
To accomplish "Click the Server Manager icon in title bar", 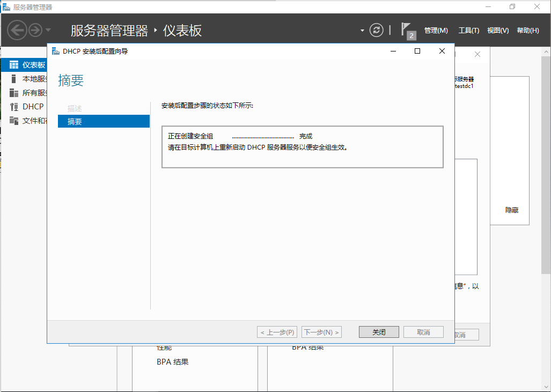I will pyautogui.click(x=8, y=6).
